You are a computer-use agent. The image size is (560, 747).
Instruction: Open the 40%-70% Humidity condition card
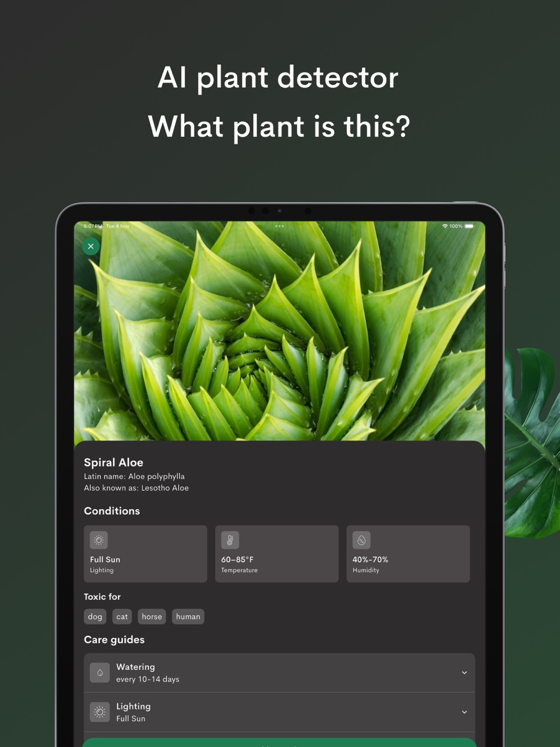408,554
